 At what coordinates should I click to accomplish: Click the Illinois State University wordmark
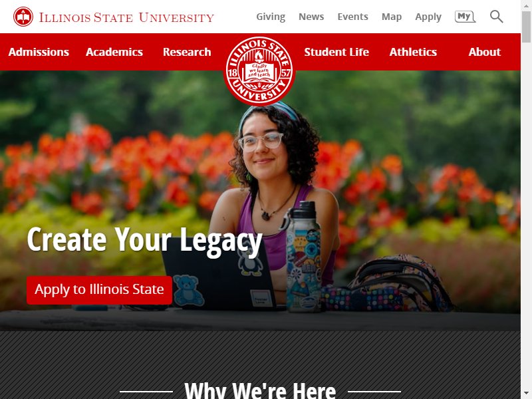[126, 17]
